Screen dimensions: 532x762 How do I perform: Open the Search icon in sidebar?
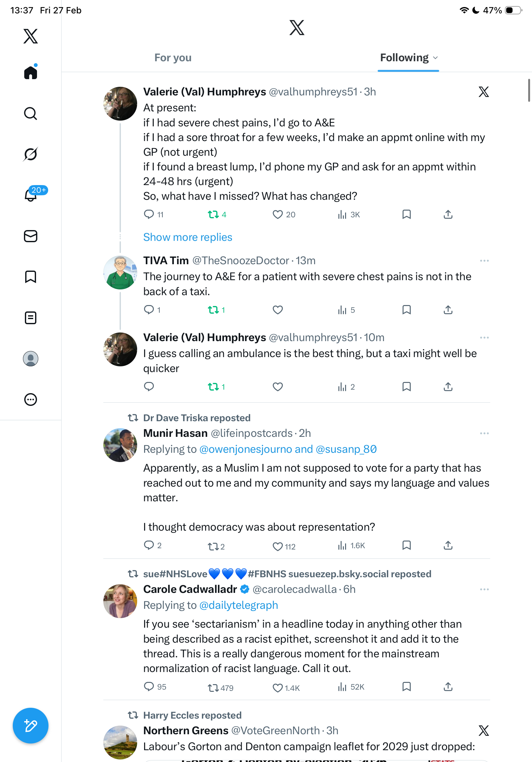pos(31,114)
